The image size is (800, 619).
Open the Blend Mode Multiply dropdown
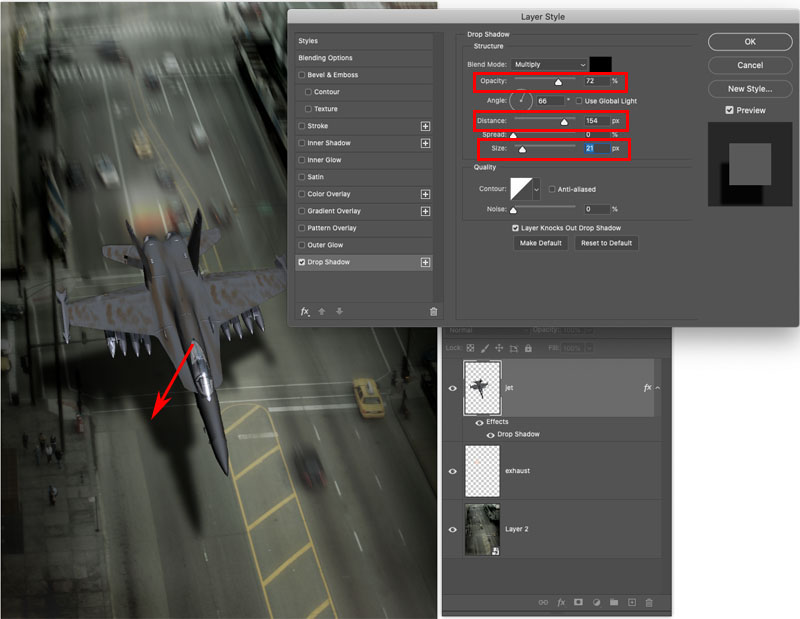[x=549, y=64]
